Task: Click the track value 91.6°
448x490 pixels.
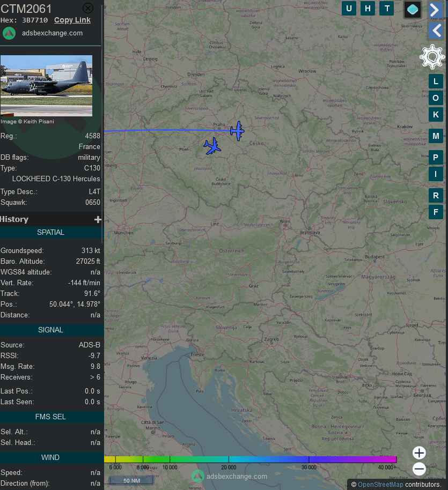Action: click(x=92, y=294)
